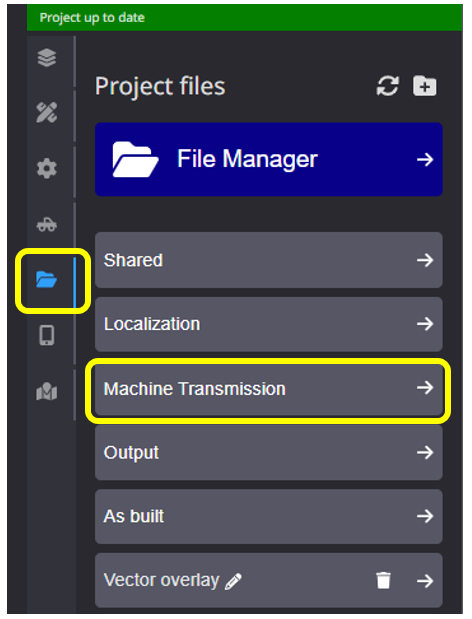Add a new folder to project files
The width and height of the screenshot is (472, 619).
click(x=425, y=86)
